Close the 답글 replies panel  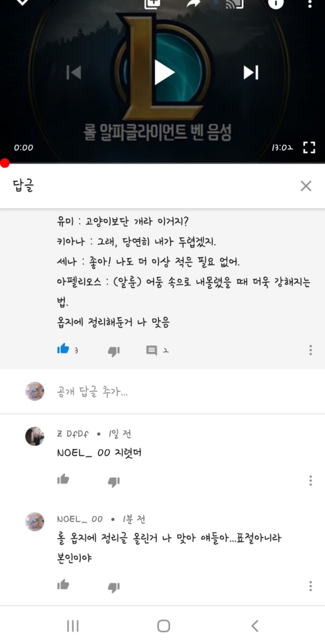[x=306, y=186]
